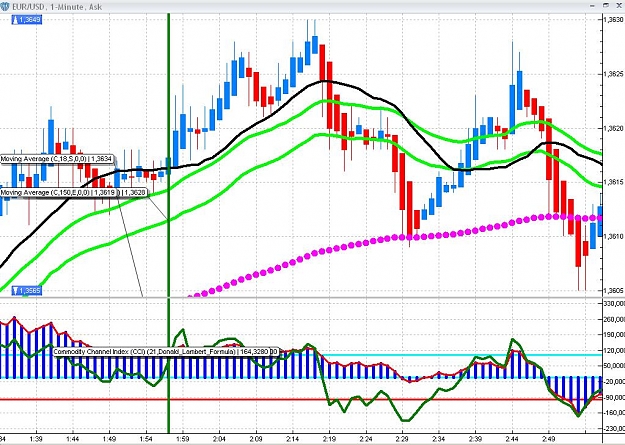Click the chart window icon beside EUR/USD title

tap(4, 6)
